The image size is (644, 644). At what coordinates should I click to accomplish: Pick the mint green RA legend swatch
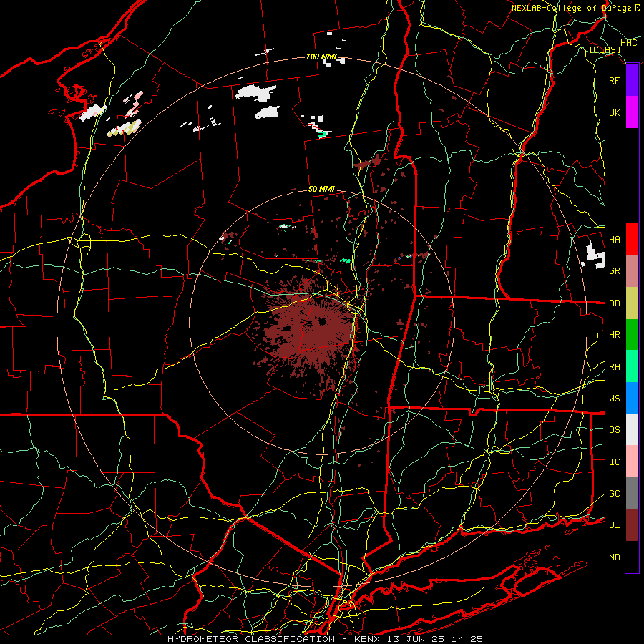coord(632,366)
